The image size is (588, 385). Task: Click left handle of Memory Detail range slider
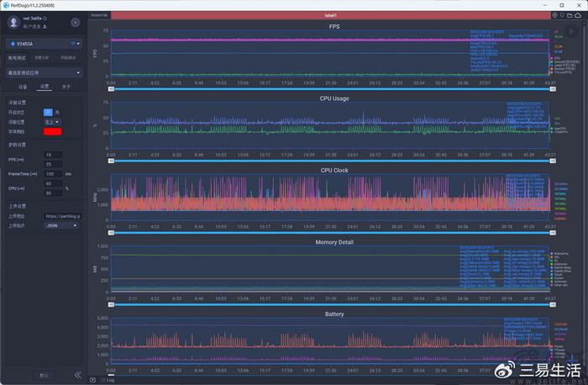pyautogui.click(x=112, y=304)
